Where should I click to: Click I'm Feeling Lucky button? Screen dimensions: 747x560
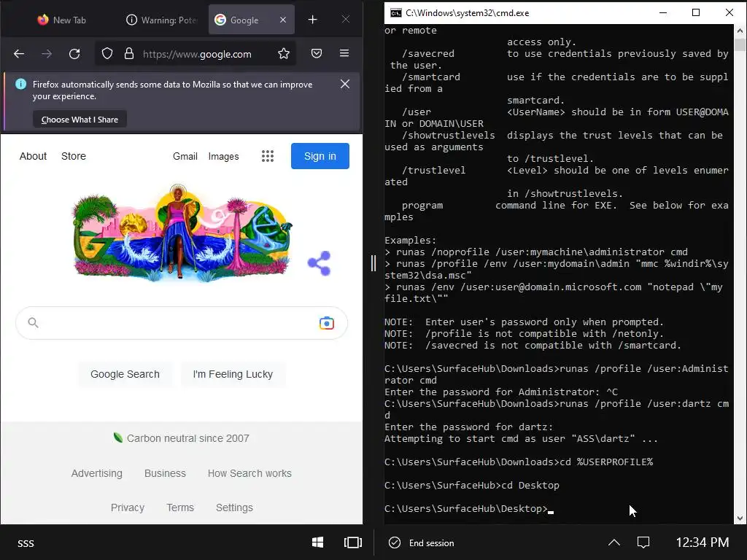[233, 374]
